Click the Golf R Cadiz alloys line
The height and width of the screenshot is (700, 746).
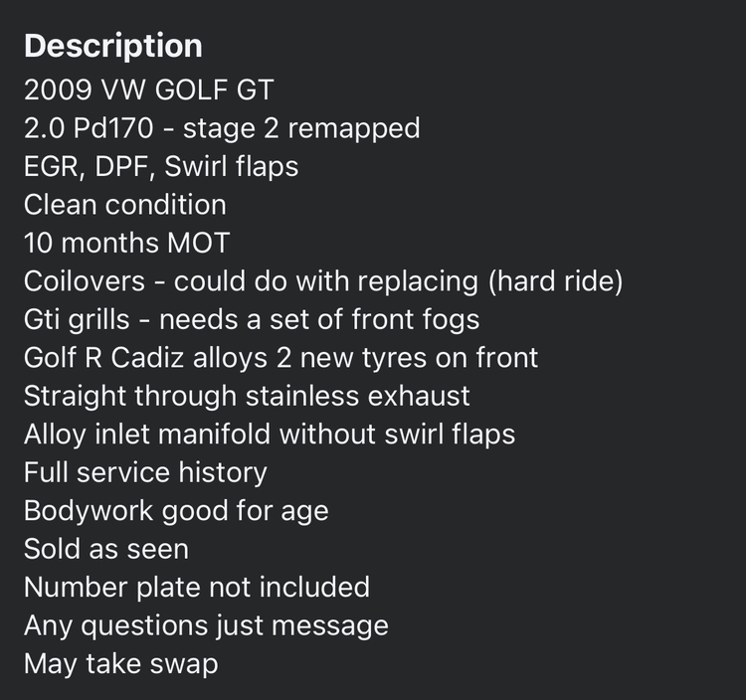pos(281,358)
